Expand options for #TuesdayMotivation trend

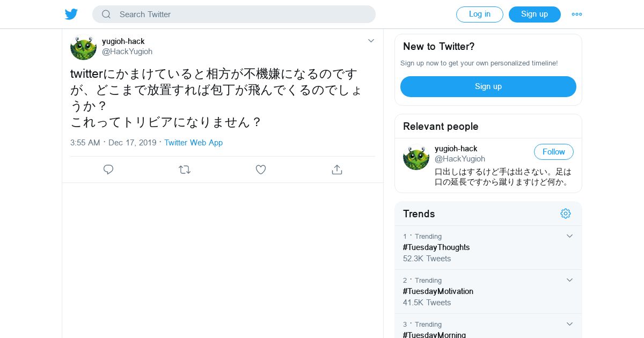pos(570,280)
